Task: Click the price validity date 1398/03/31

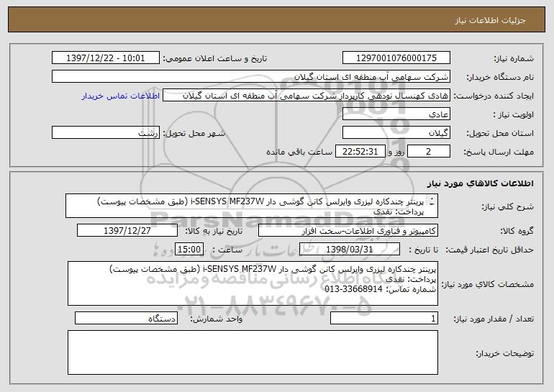Action: click(350, 249)
